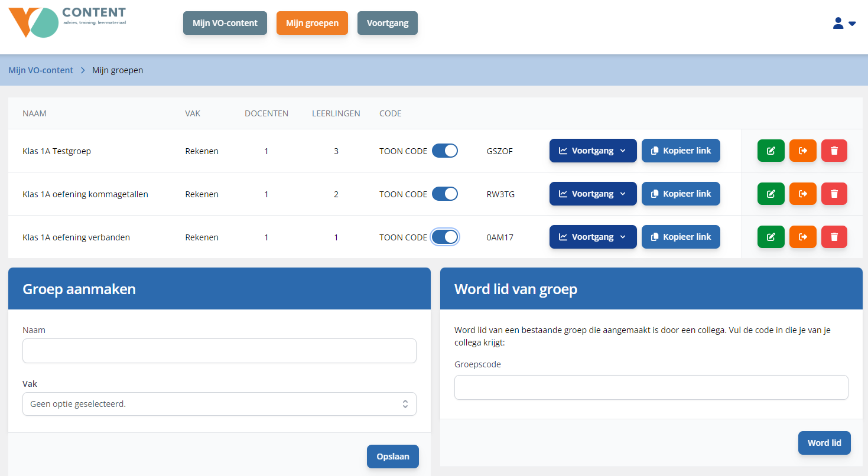The height and width of the screenshot is (476, 868).
Task: Delete Klas 1A Testgroep with the red trash icon
Action: point(834,151)
